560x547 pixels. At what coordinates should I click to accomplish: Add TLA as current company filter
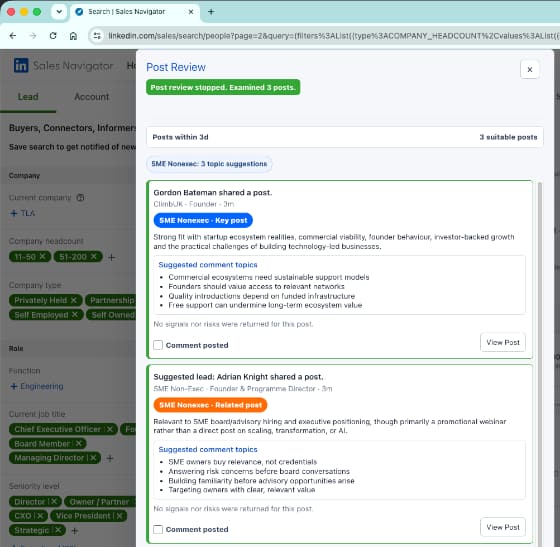click(x=22, y=213)
